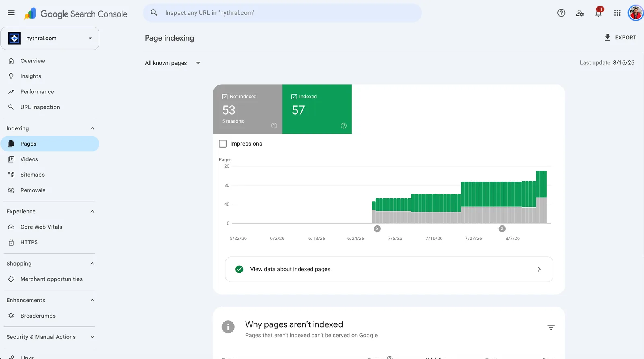Click the nythral.com property favicon
The height and width of the screenshot is (359, 644).
click(14, 38)
